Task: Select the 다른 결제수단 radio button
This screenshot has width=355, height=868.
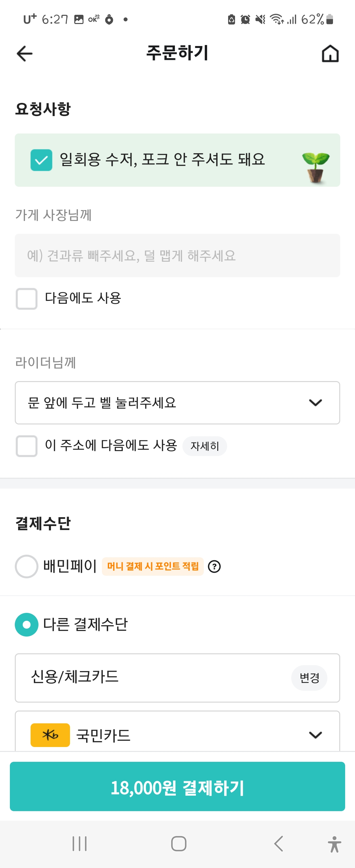Action: pos(26,624)
